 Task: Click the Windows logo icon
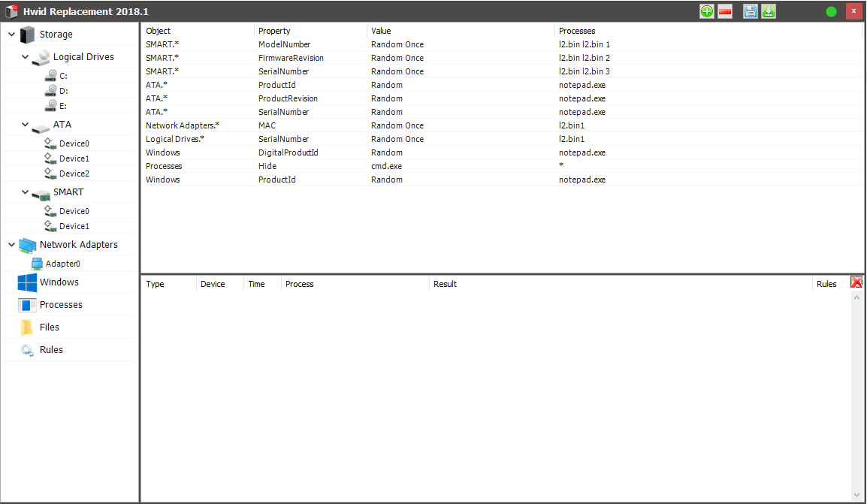(x=27, y=282)
